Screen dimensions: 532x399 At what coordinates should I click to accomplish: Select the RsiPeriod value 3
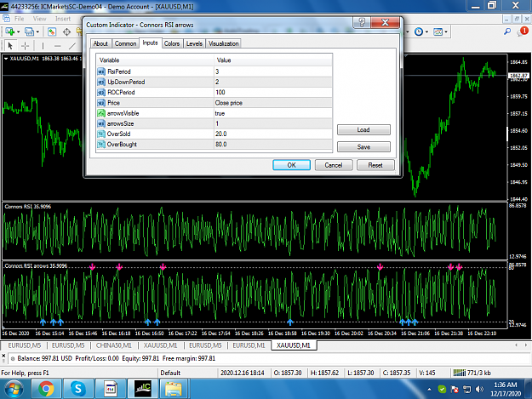pyautogui.click(x=272, y=71)
